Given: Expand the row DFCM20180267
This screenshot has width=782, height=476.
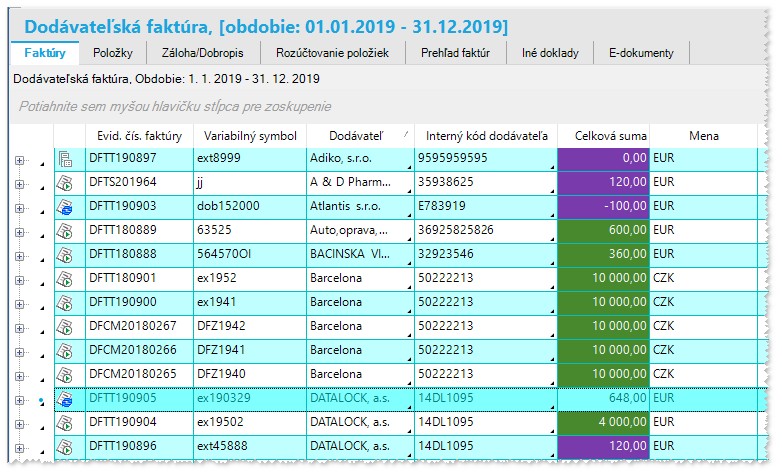Looking at the screenshot, I should 19,328.
